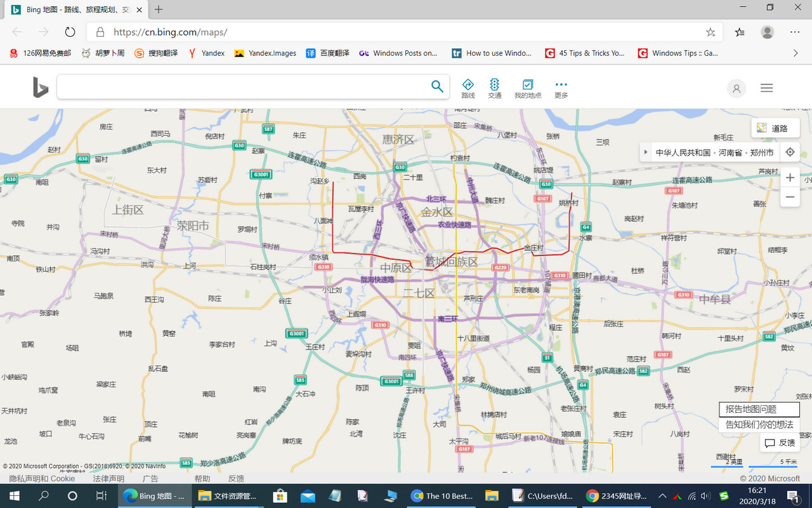Switch map style with the 道路 control

click(x=775, y=128)
